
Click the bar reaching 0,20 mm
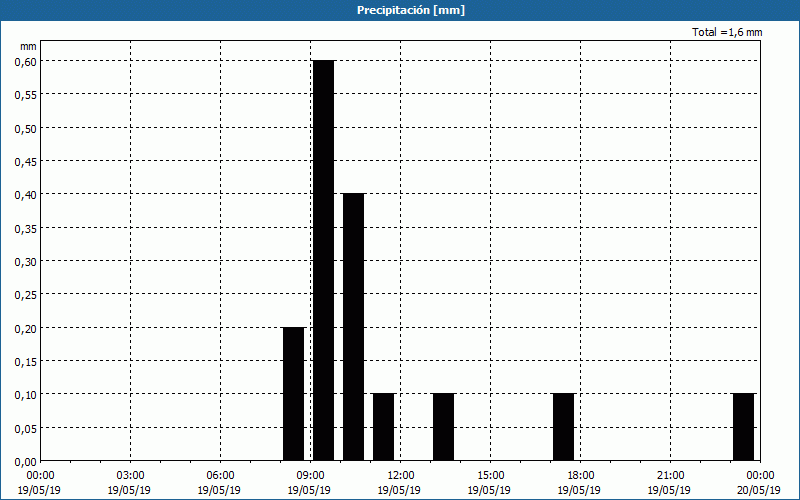tap(293, 394)
